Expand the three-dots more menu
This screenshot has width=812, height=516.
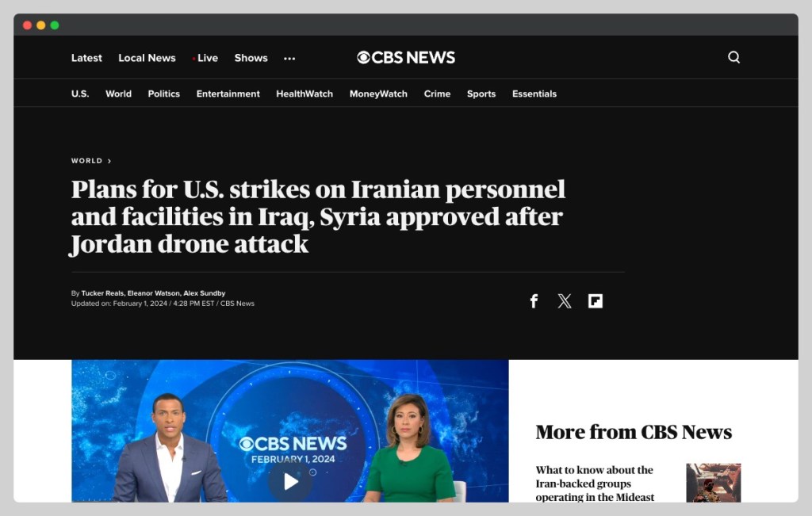coord(289,59)
